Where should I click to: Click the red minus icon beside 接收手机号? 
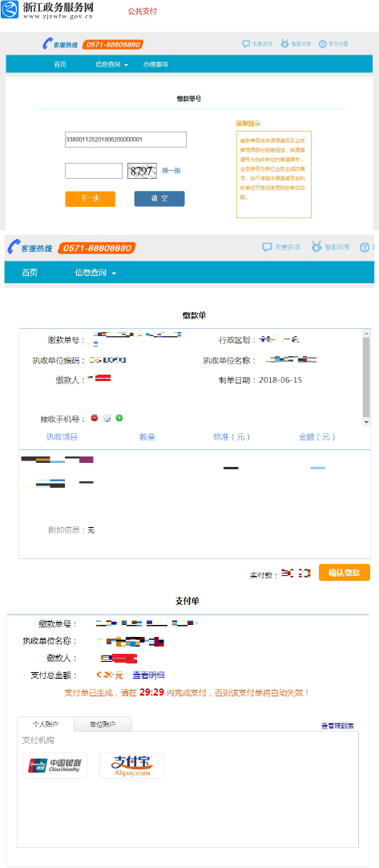[94, 418]
